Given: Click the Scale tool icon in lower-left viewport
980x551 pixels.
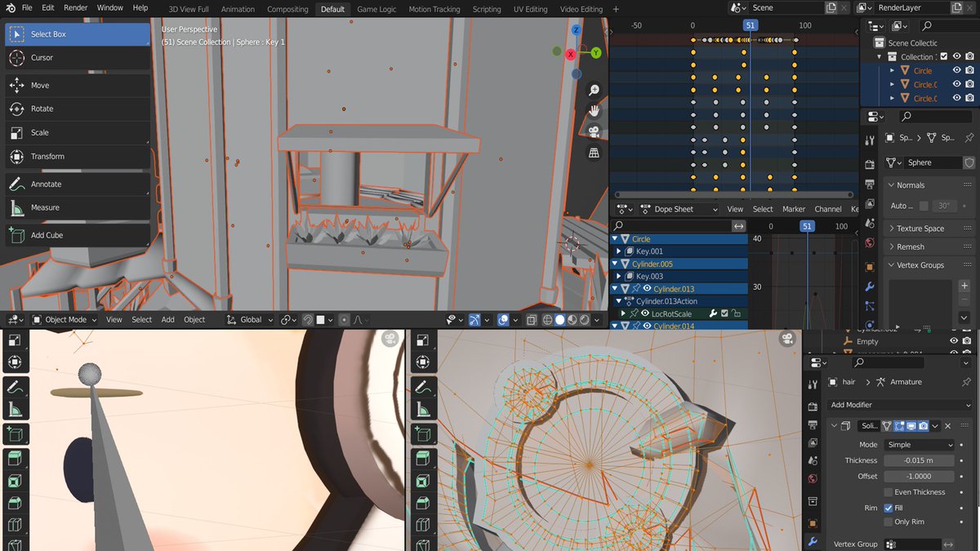Looking at the screenshot, I should 15,339.
